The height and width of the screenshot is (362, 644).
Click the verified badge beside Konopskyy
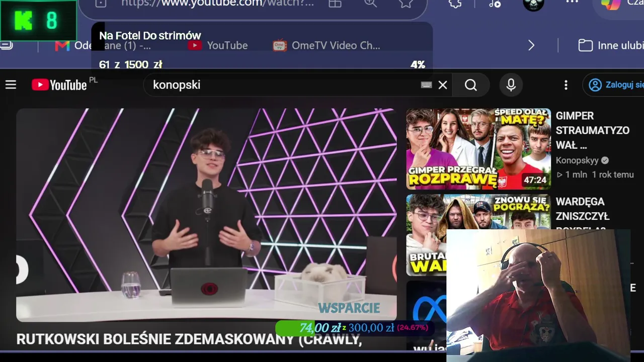pyautogui.click(x=605, y=160)
